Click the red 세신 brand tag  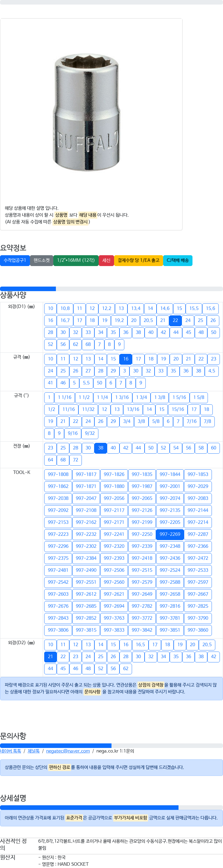[x=106, y=260]
